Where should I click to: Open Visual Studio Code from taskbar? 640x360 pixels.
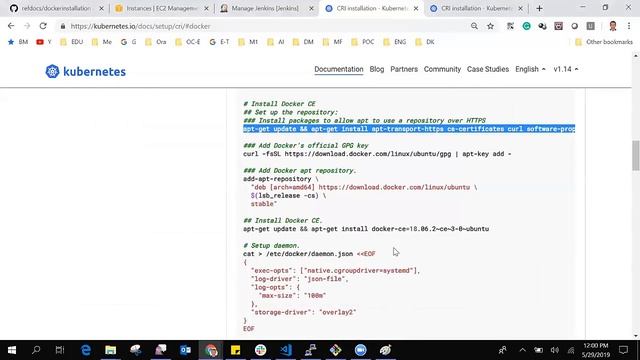[x=286, y=350]
